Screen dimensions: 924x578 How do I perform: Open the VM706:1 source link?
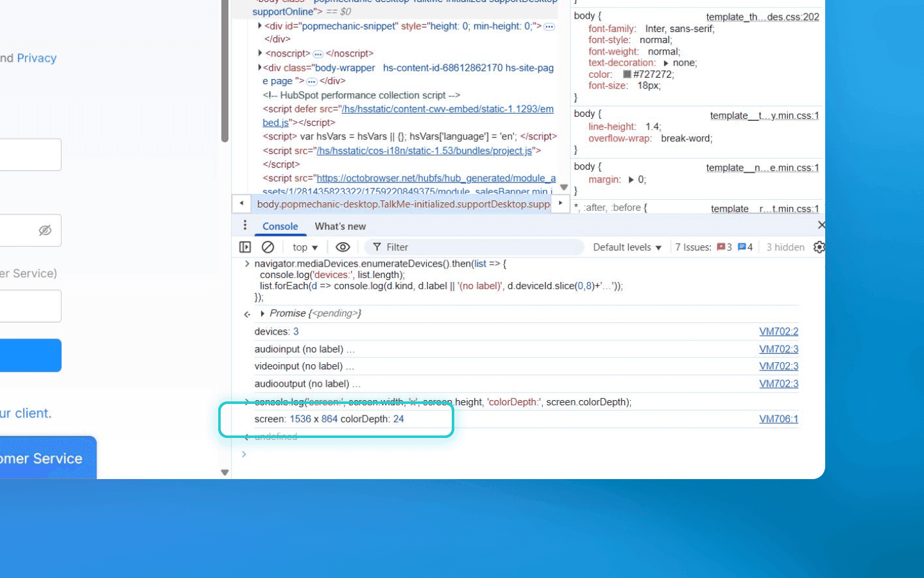click(x=778, y=419)
